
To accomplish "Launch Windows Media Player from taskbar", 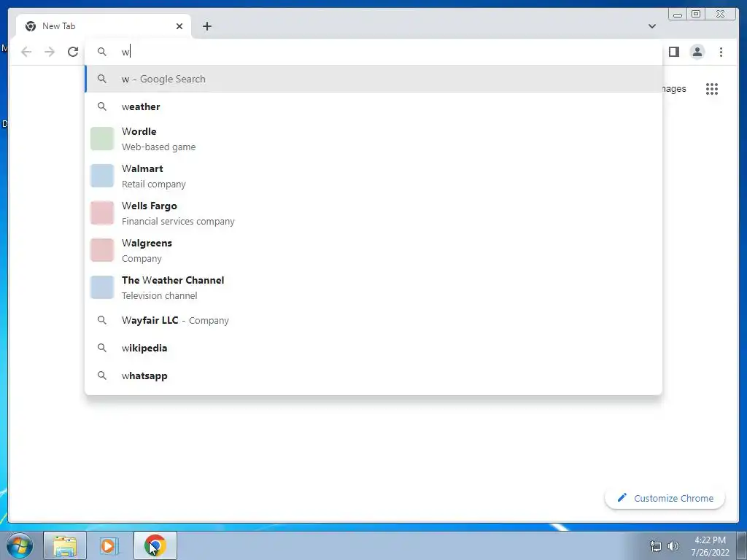I will point(108,545).
